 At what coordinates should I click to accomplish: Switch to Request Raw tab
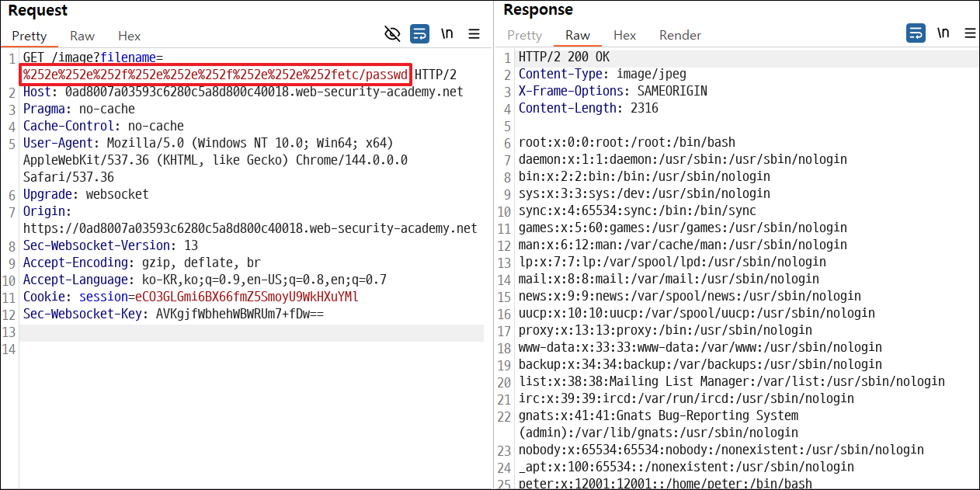[82, 36]
